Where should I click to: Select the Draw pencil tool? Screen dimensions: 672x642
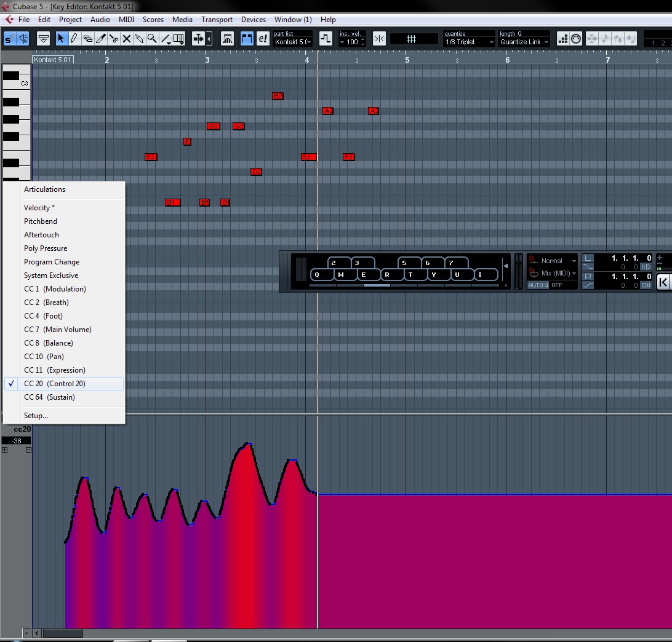(74, 39)
